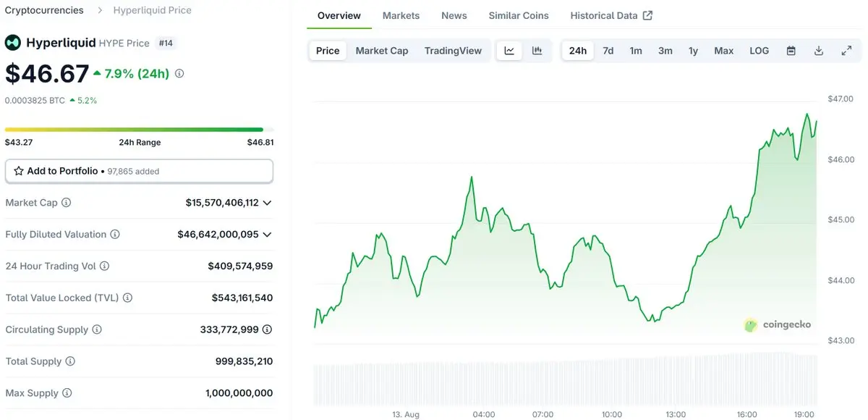Click Market Cap info icon
The width and height of the screenshot is (868, 420).
(67, 203)
